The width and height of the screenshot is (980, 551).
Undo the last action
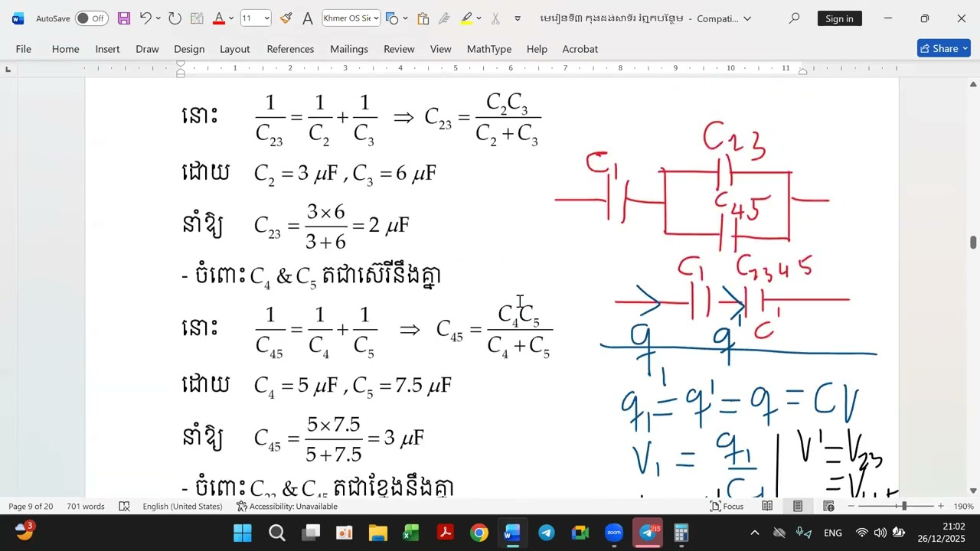(x=145, y=18)
